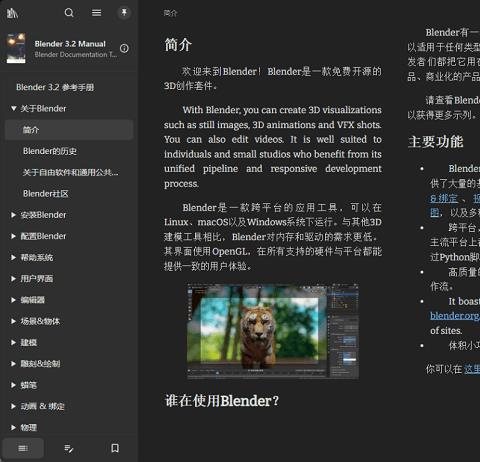Image resolution: width=480 pixels, height=462 pixels.
Task: Click the Blender 3.2 Manual cover thumbnail
Action: pyautogui.click(x=16, y=48)
